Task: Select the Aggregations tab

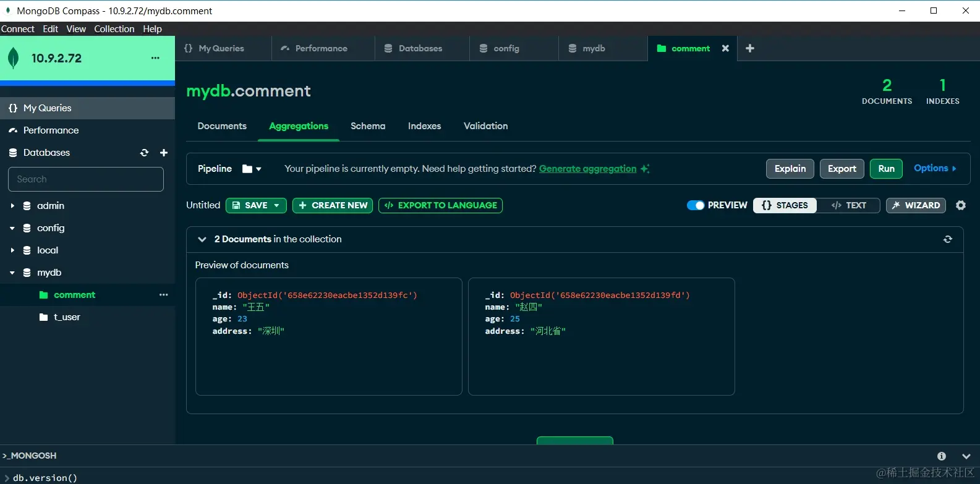Action: (x=299, y=126)
